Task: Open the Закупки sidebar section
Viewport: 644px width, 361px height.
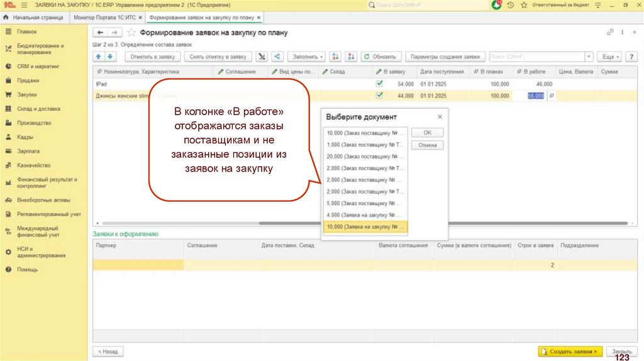Action: [26, 94]
